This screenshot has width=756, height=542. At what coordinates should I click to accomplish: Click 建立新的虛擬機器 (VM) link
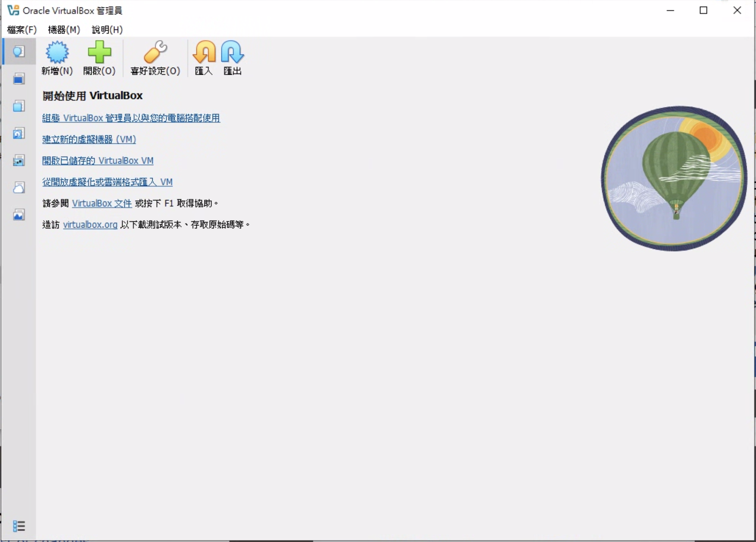click(89, 139)
